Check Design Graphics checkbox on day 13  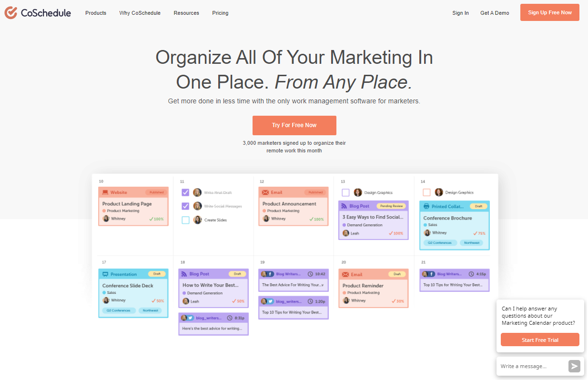click(x=346, y=192)
